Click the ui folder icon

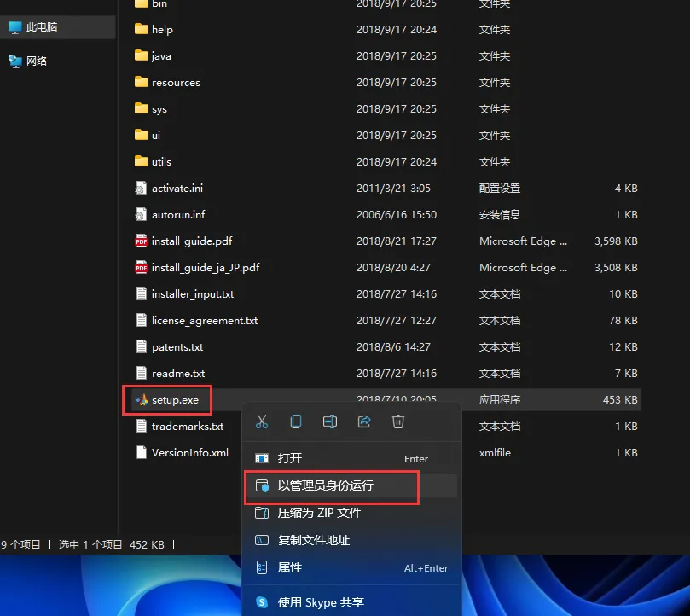142,135
